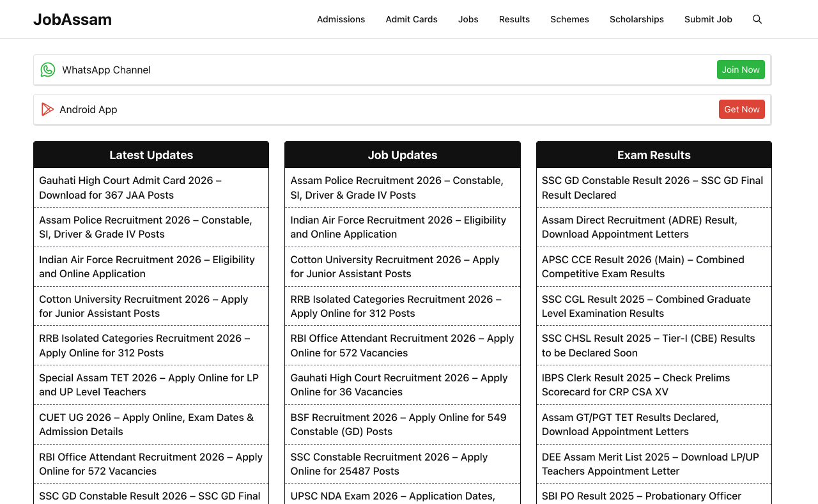This screenshot has width=818, height=504.
Task: Open the Admit Cards menu item
Action: pyautogui.click(x=412, y=19)
